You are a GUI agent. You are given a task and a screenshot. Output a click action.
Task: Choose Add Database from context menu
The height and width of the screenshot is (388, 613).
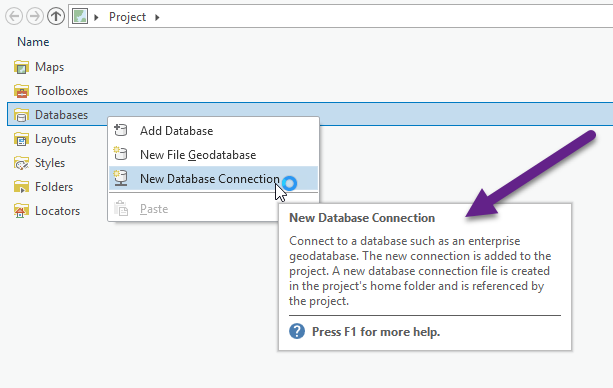[x=213, y=131]
